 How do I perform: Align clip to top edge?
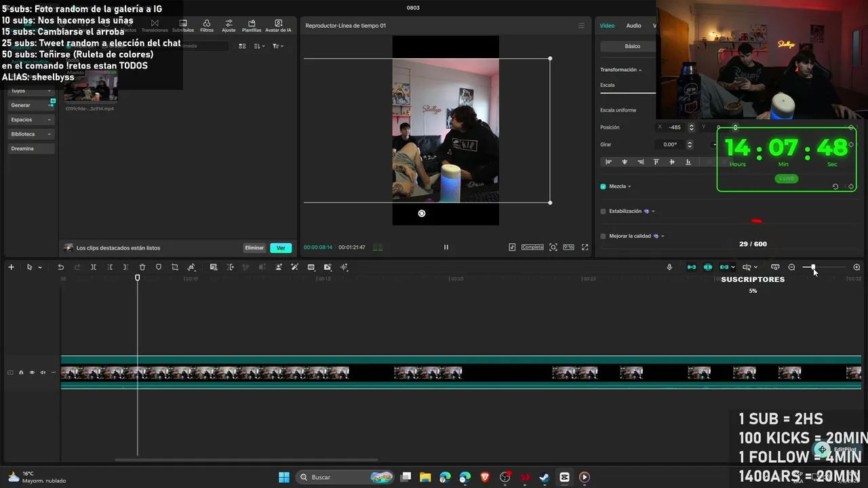point(656,162)
